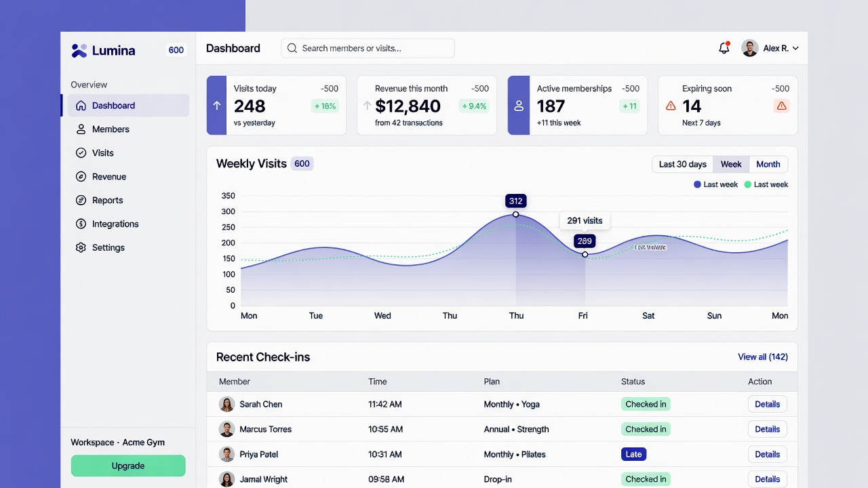Screen dimensions: 868x488
Task: Click the Lumina logo icon
Action: (x=79, y=50)
